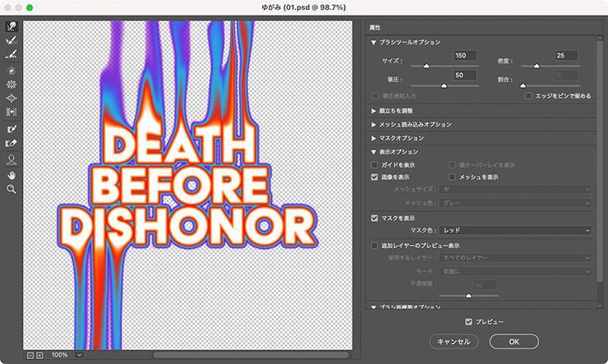Select the Zoom tool

pyautogui.click(x=12, y=189)
